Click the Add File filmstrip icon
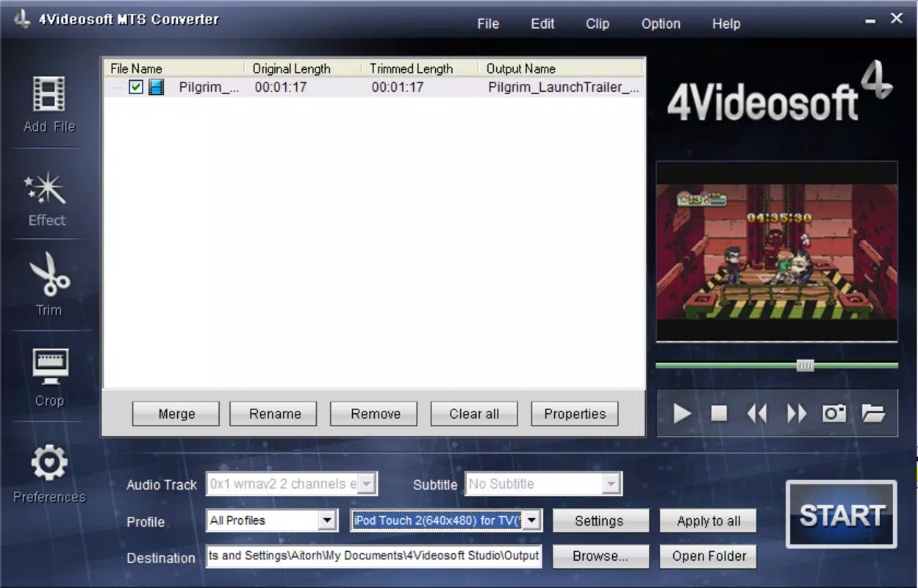The height and width of the screenshot is (588, 918). click(49, 95)
